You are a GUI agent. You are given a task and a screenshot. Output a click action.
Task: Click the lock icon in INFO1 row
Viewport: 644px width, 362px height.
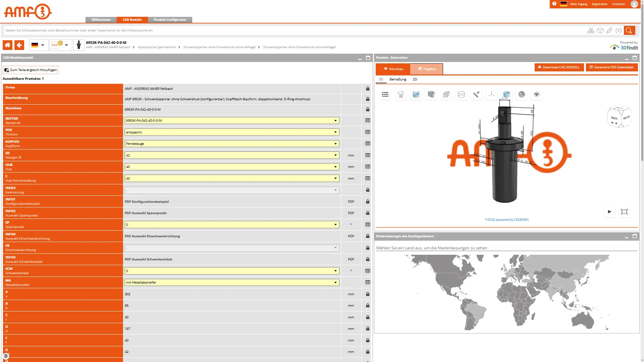(368, 202)
